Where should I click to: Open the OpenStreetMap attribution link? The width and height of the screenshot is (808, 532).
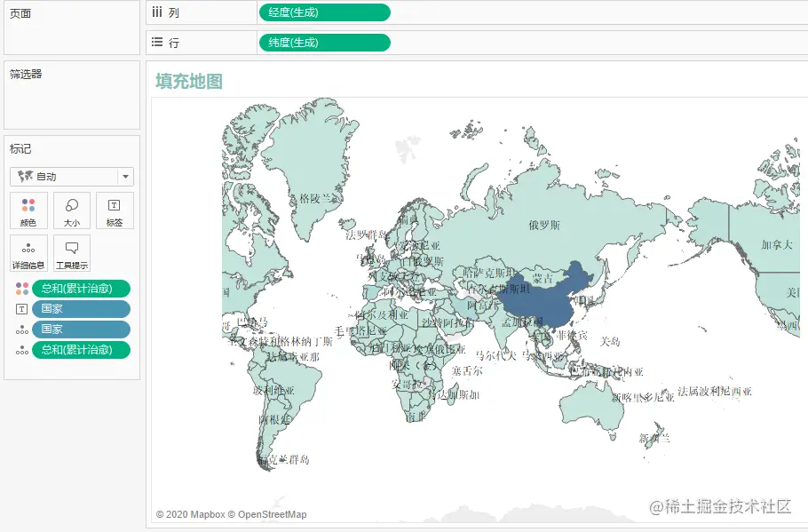[269, 513]
